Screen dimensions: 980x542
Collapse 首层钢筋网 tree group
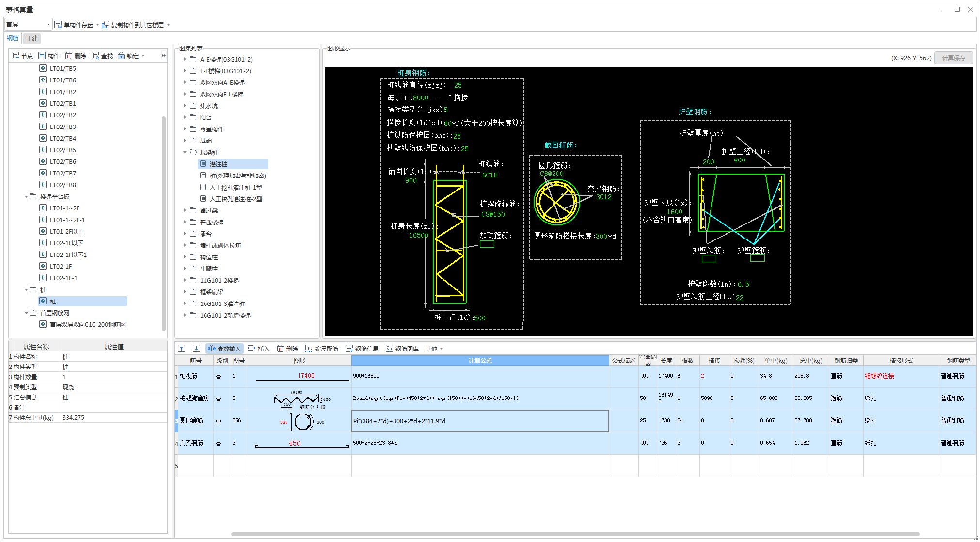click(27, 313)
